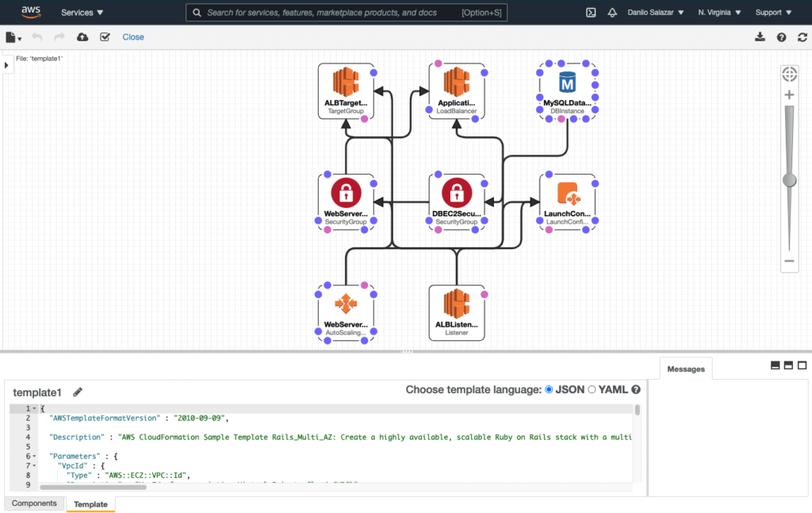Select the JSON template language radio button
The width and height of the screenshot is (812, 513).
pos(548,389)
